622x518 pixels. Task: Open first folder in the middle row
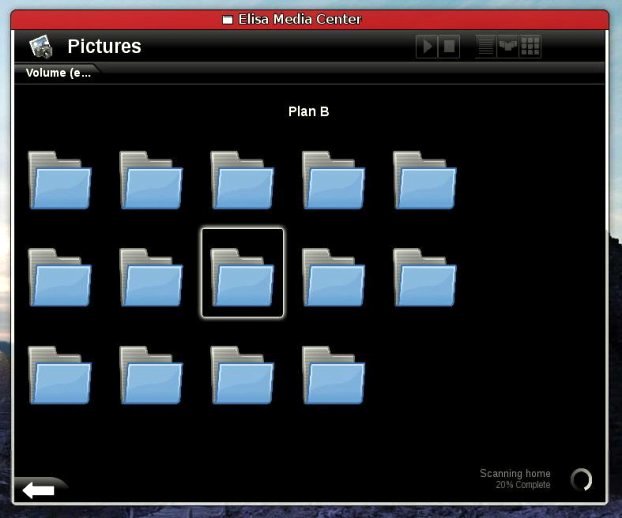pos(60,277)
